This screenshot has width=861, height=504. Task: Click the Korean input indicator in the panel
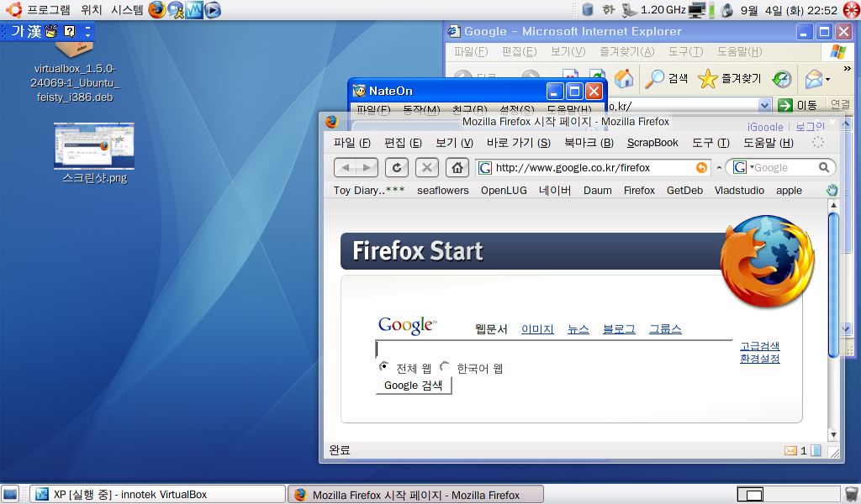point(608,10)
